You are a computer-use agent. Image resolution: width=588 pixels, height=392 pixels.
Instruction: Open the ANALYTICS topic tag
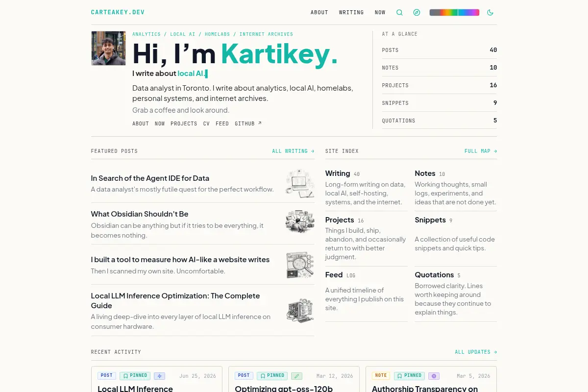click(x=147, y=34)
